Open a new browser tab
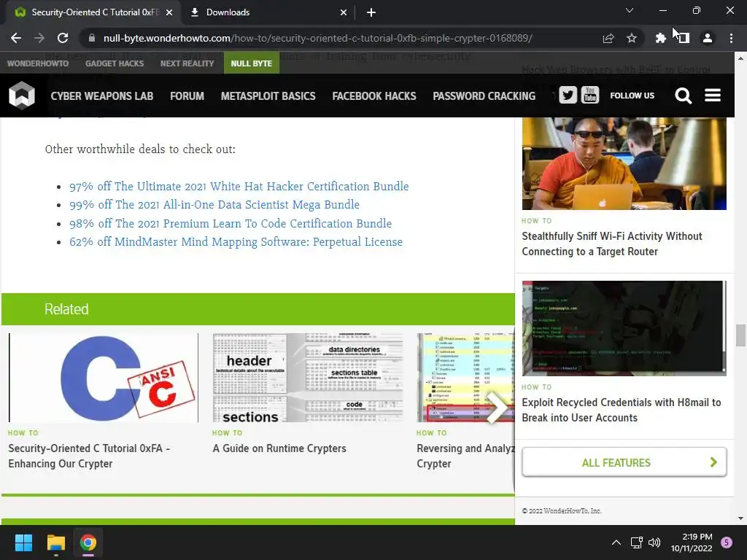This screenshot has width=747, height=560. (x=371, y=12)
